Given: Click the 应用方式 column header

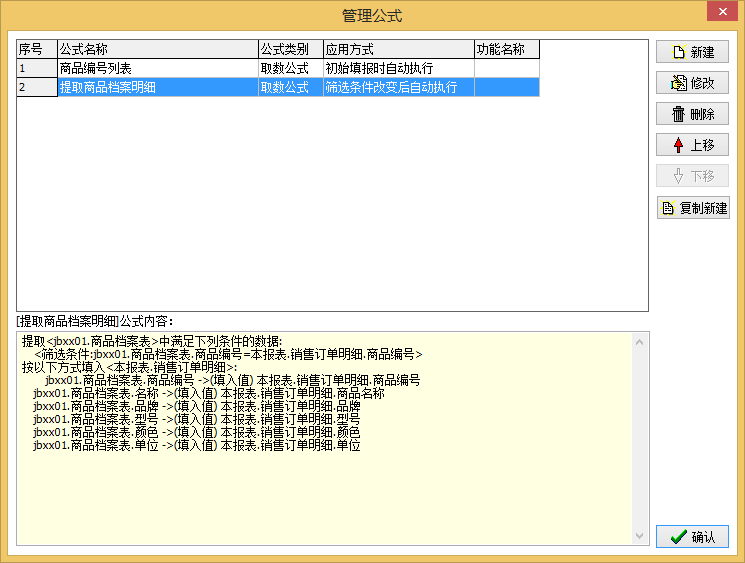Looking at the screenshot, I should (397, 49).
